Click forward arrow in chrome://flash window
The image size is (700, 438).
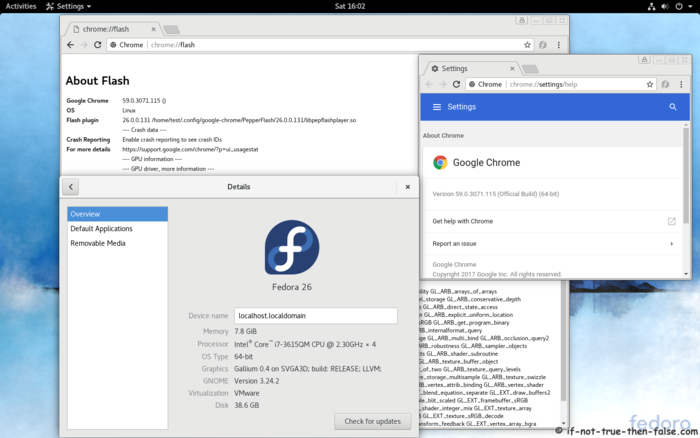84,45
